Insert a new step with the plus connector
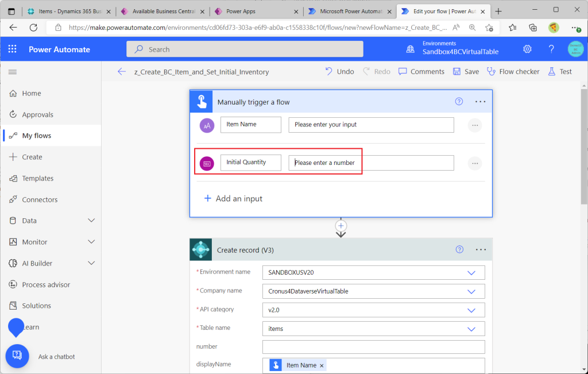Screen dimensions: 588x374 (341, 226)
